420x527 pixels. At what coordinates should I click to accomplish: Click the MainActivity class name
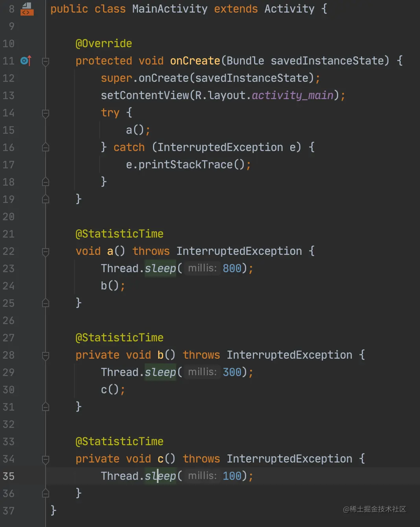click(170, 9)
